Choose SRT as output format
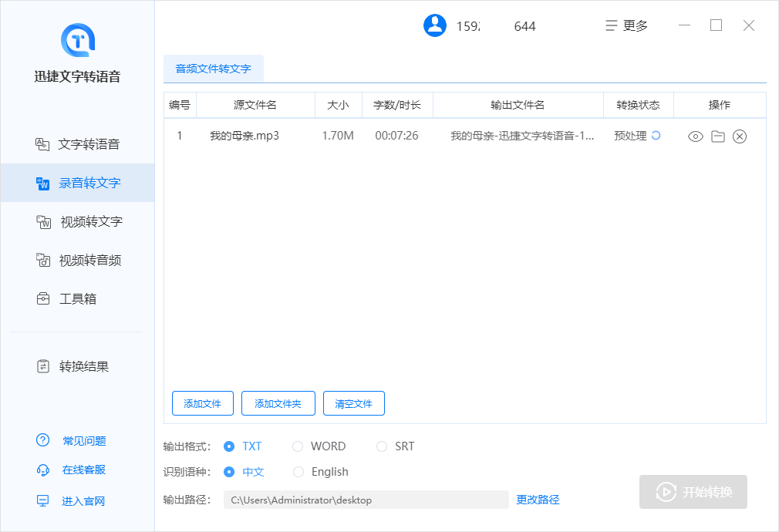The height and width of the screenshot is (532, 779). (x=382, y=446)
